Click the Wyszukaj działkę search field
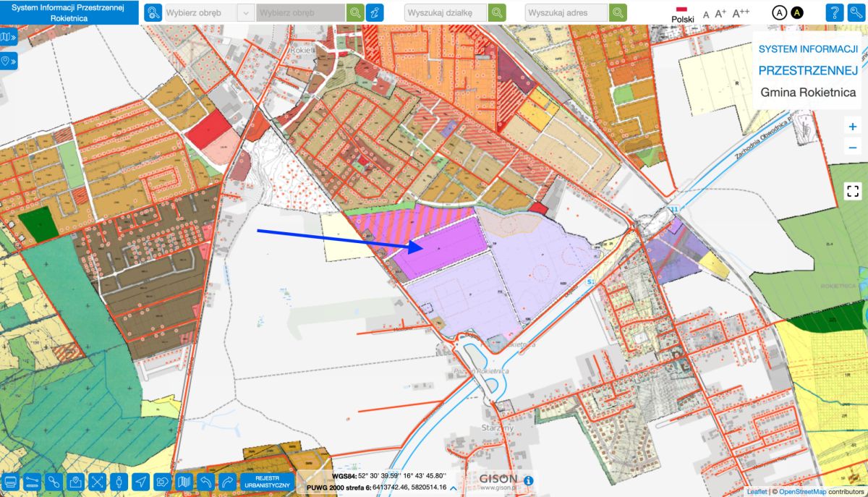The image size is (868, 497). [x=446, y=12]
